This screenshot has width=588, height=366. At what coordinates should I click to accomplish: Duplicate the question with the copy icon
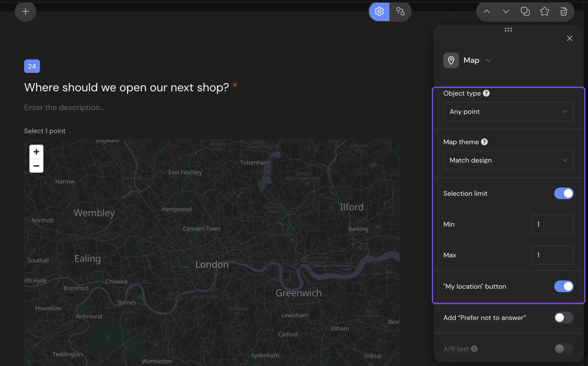(525, 11)
